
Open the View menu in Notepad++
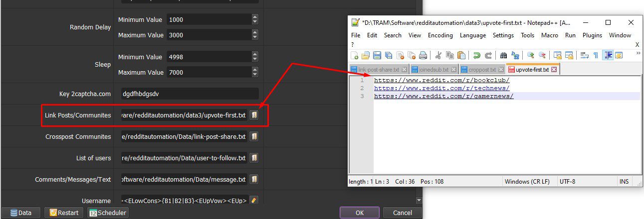pos(415,35)
